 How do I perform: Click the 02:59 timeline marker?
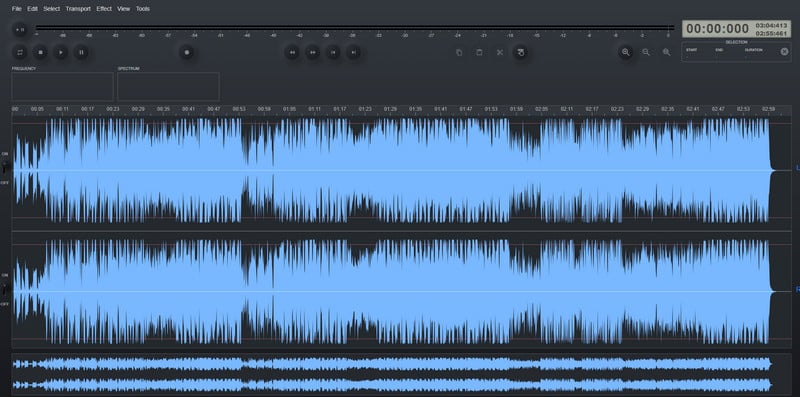pos(768,109)
